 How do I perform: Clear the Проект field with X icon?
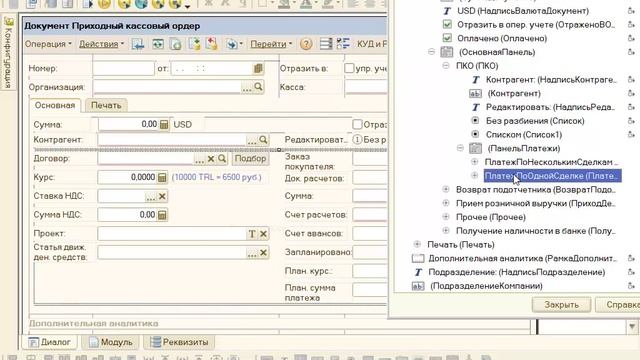[263, 234]
